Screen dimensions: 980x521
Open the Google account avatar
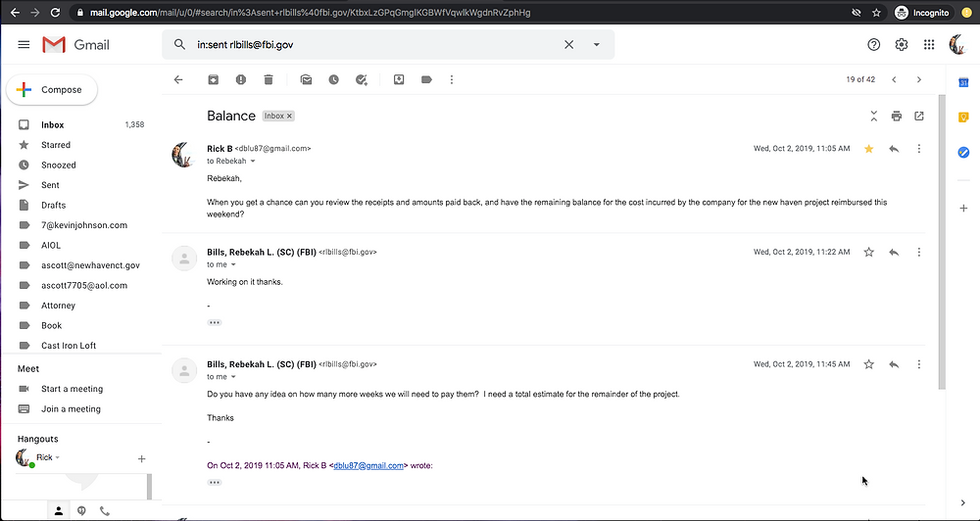tap(957, 44)
